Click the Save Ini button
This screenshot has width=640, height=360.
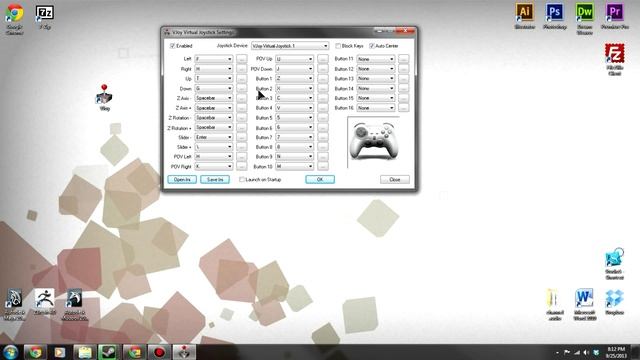pos(215,180)
